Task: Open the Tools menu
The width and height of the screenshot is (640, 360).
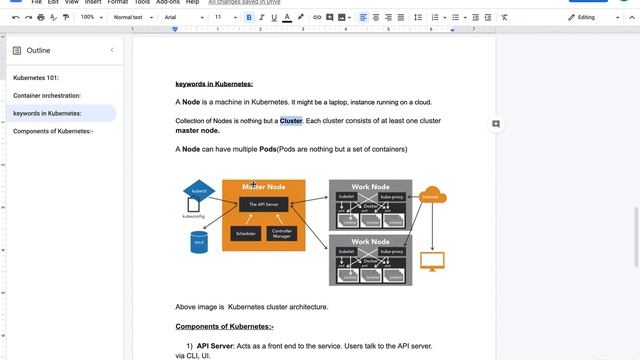Action: [x=142, y=2]
